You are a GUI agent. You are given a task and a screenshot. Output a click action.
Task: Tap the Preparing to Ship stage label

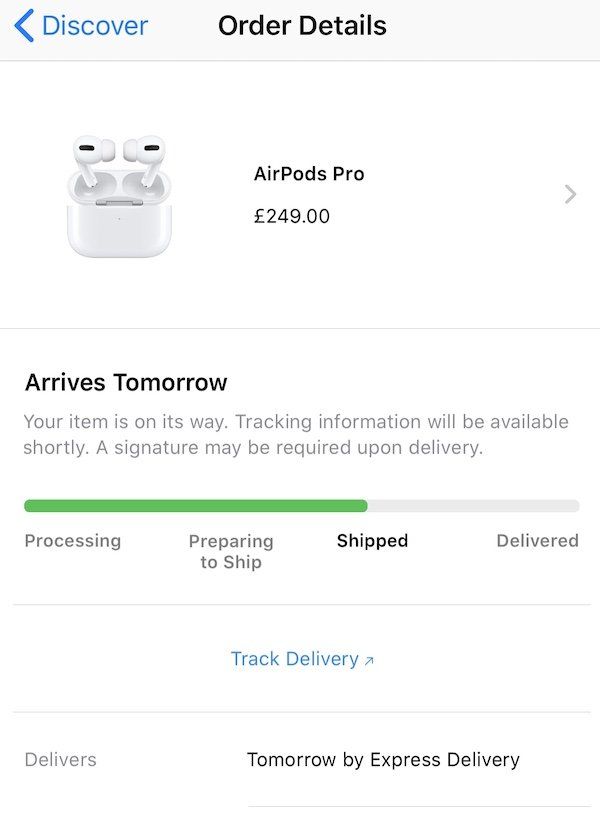tap(231, 552)
